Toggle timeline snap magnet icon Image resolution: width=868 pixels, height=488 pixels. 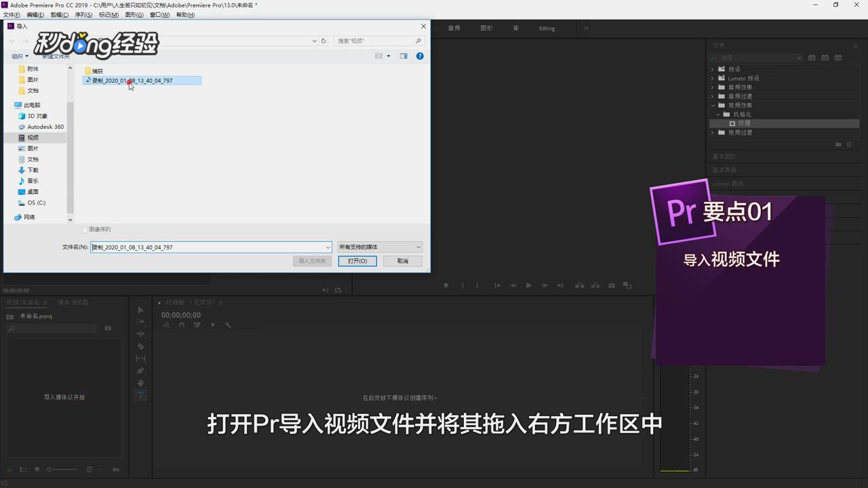tap(181, 325)
